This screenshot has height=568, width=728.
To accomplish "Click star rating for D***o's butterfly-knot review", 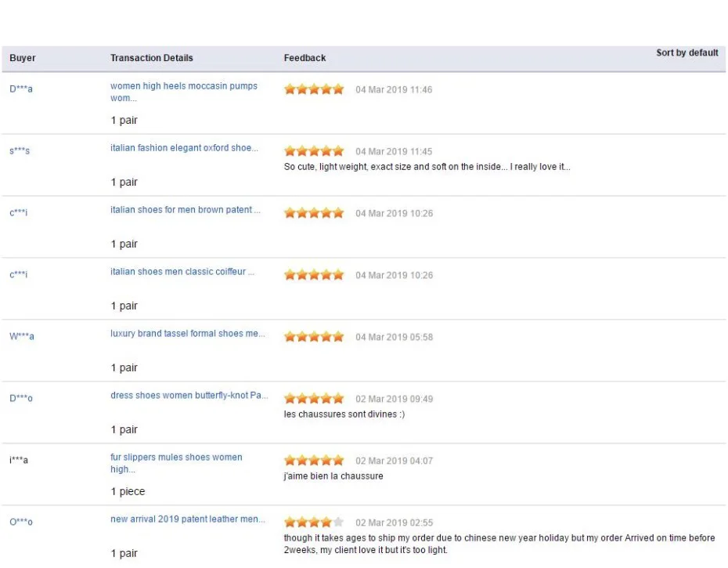I will [314, 398].
